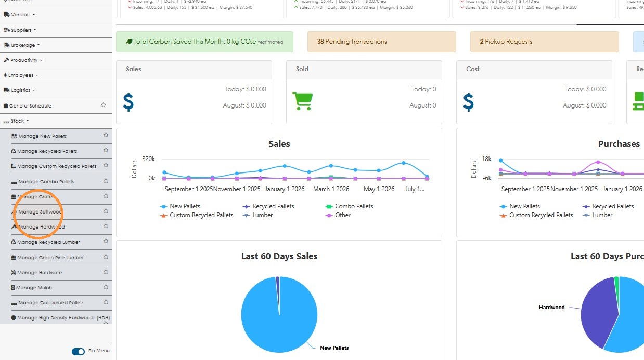Collapse the Stock menu section

[x=16, y=121]
